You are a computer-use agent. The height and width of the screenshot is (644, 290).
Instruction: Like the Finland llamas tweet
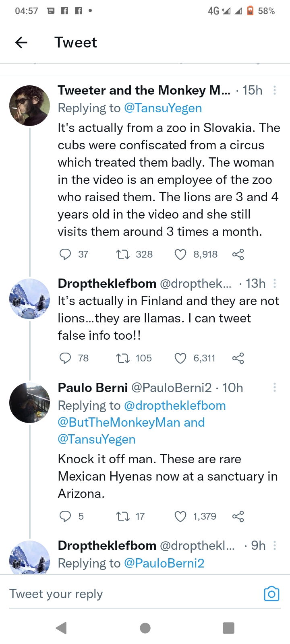click(x=180, y=358)
